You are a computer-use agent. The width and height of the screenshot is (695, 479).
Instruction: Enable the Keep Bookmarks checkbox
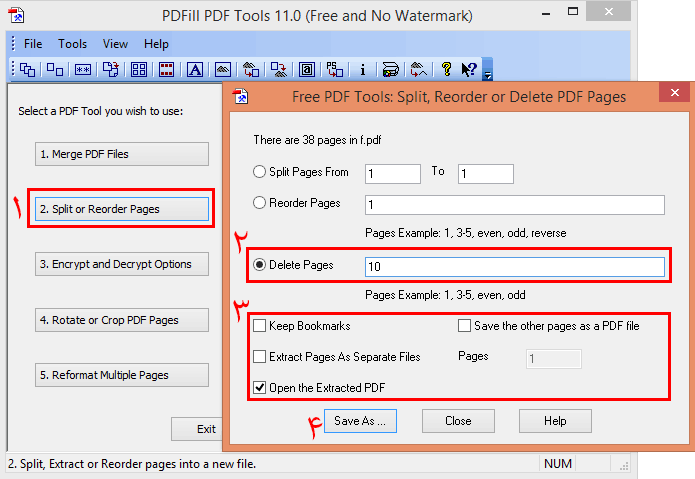point(259,326)
